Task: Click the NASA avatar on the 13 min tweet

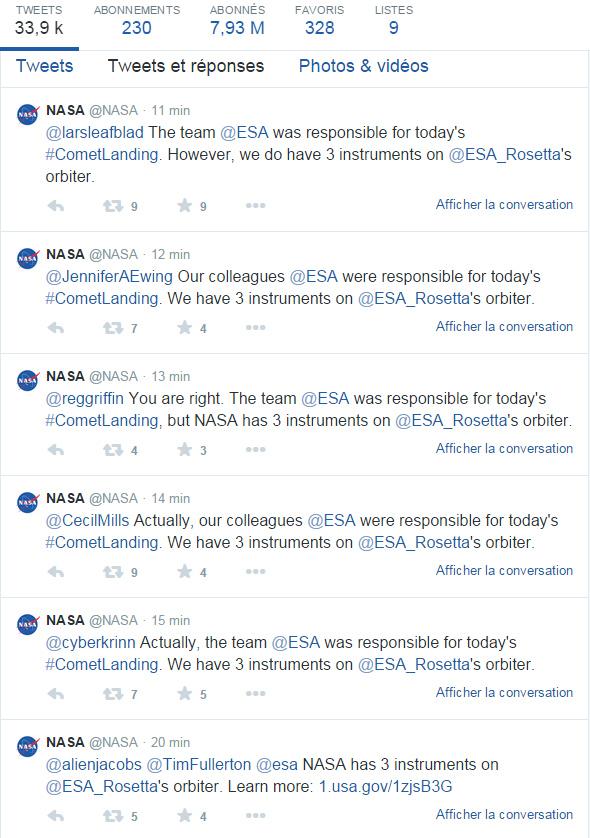Action: pos(28,381)
